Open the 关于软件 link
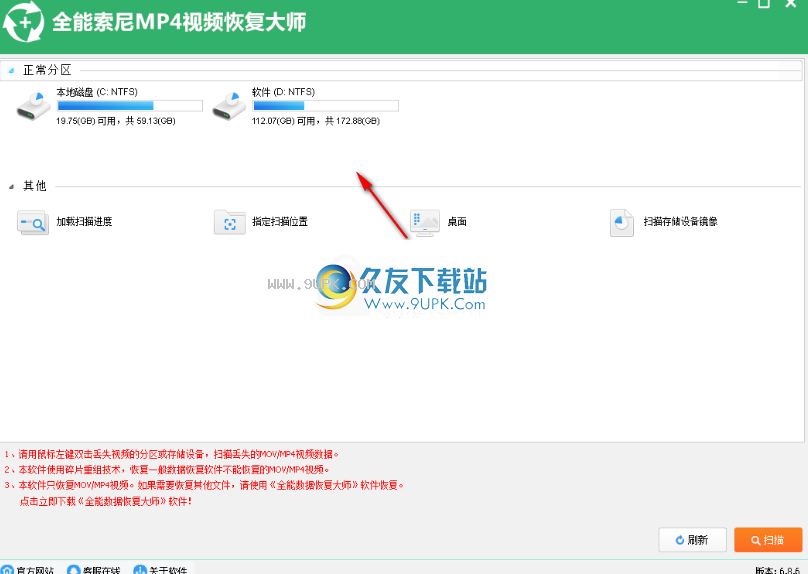Viewport: 808px width, 574px height. coord(168,570)
